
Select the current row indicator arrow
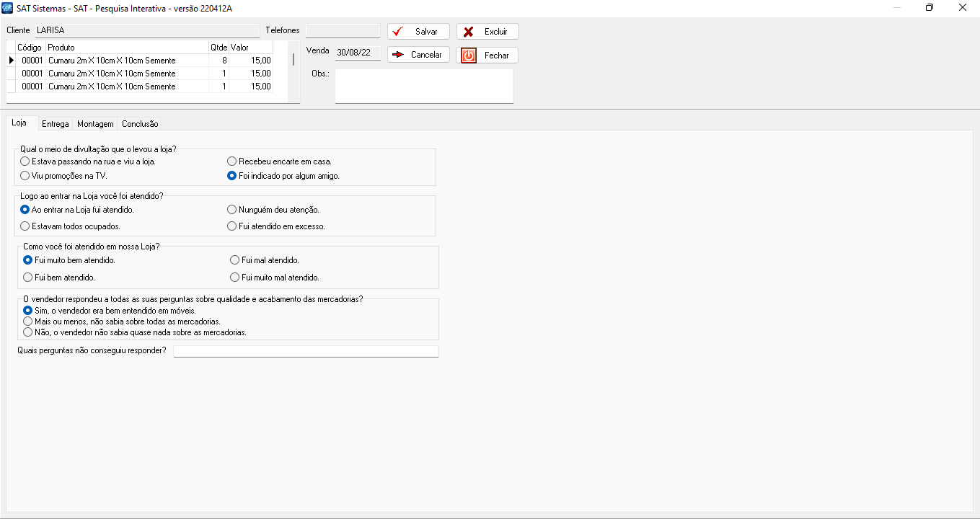tap(11, 61)
